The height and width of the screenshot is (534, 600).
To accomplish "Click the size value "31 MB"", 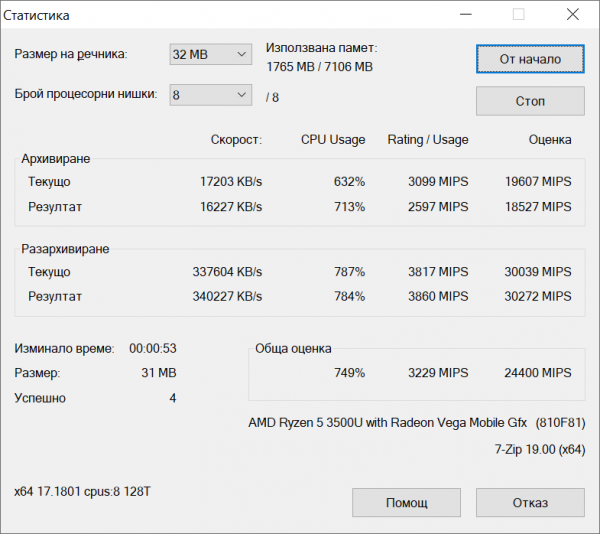I will (159, 373).
